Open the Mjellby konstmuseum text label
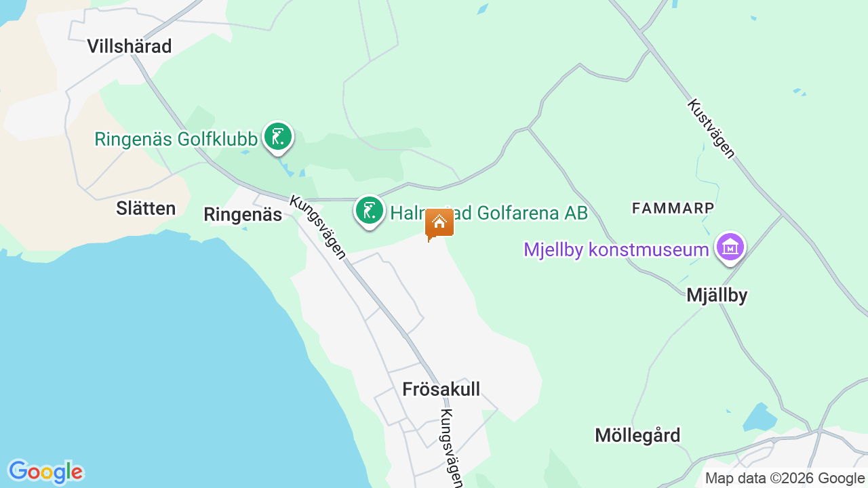This screenshot has height=488, width=868. (x=616, y=249)
